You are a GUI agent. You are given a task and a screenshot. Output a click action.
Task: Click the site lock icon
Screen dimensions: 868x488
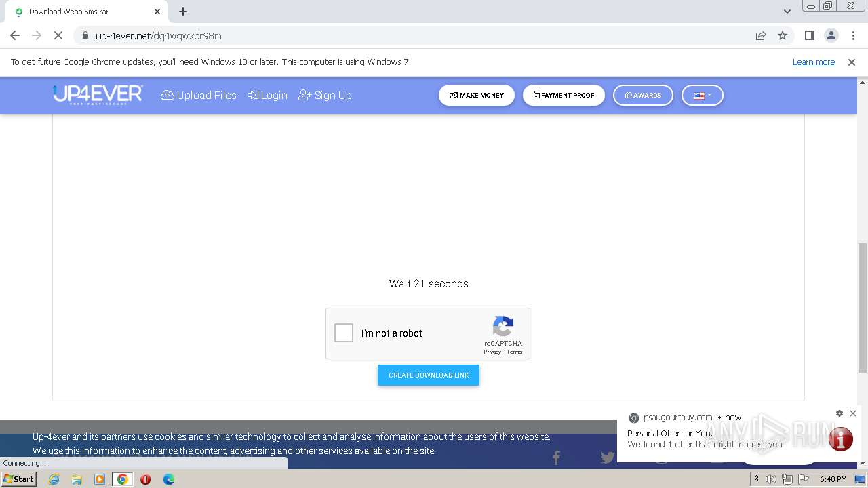click(x=85, y=36)
